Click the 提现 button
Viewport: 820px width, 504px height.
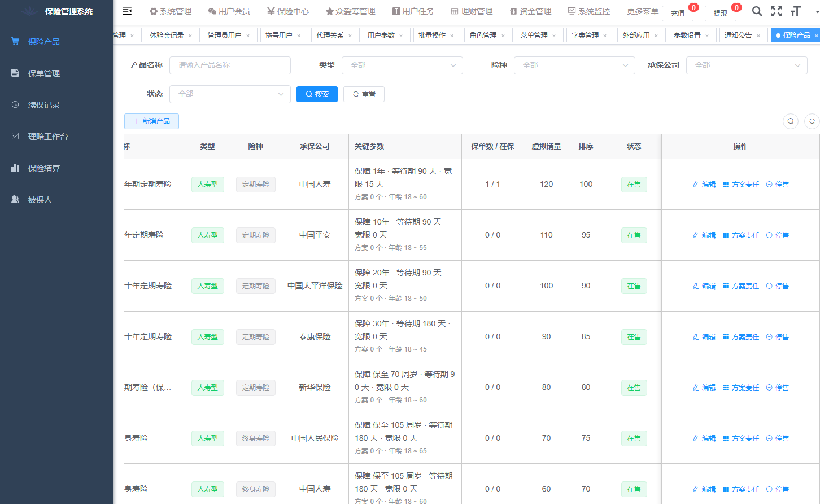coord(721,13)
